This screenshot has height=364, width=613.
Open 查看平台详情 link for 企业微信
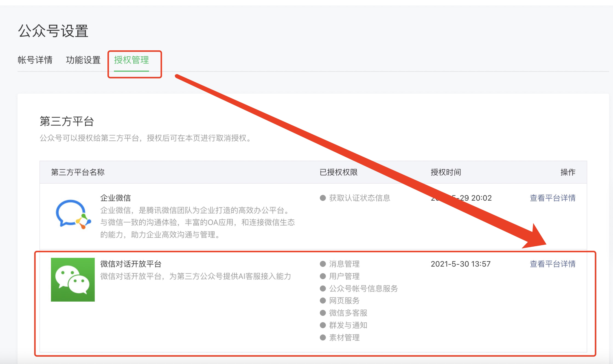point(552,198)
